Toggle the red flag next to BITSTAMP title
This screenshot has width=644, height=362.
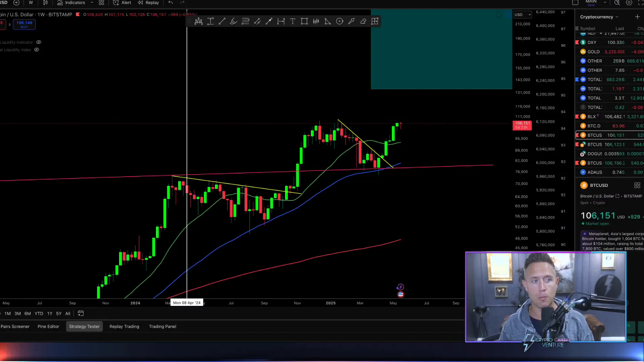click(x=78, y=14)
